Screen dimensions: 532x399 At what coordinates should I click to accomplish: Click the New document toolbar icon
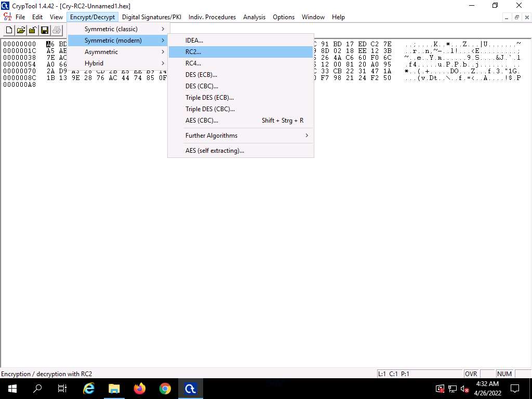click(9, 30)
